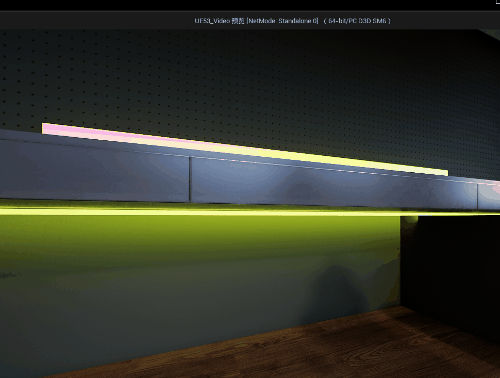Click the UE53_Video preview window title text
This screenshot has width=500, height=378.
point(292,21)
